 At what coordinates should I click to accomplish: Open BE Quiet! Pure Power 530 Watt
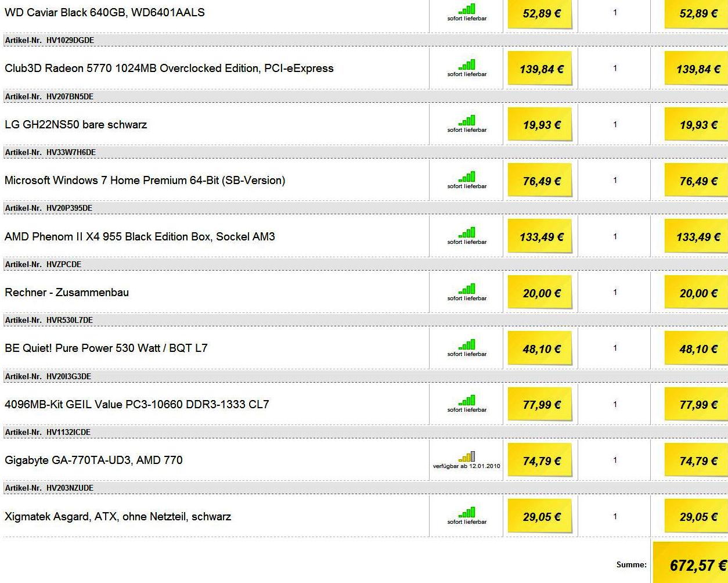[x=106, y=348]
